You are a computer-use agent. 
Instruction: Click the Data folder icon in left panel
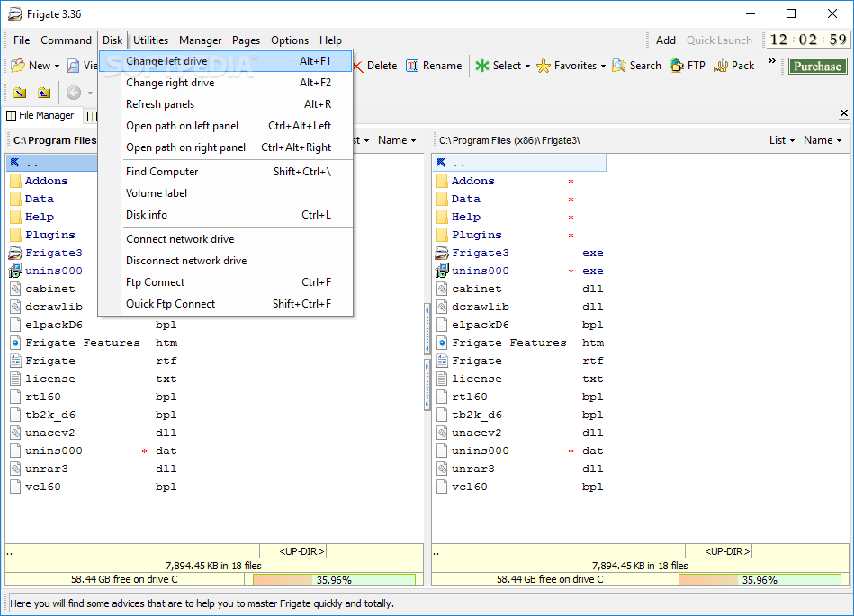pos(15,199)
